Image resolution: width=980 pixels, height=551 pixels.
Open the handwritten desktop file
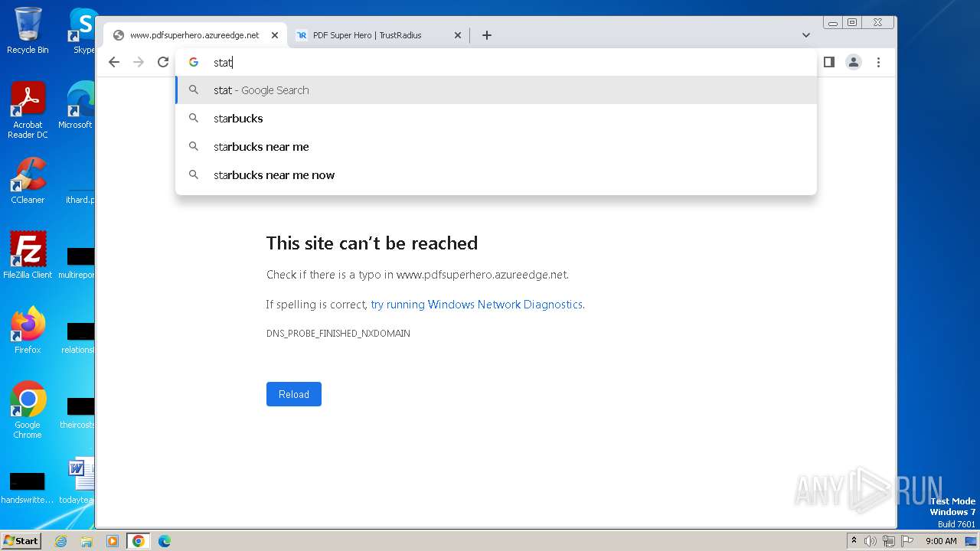coord(28,488)
